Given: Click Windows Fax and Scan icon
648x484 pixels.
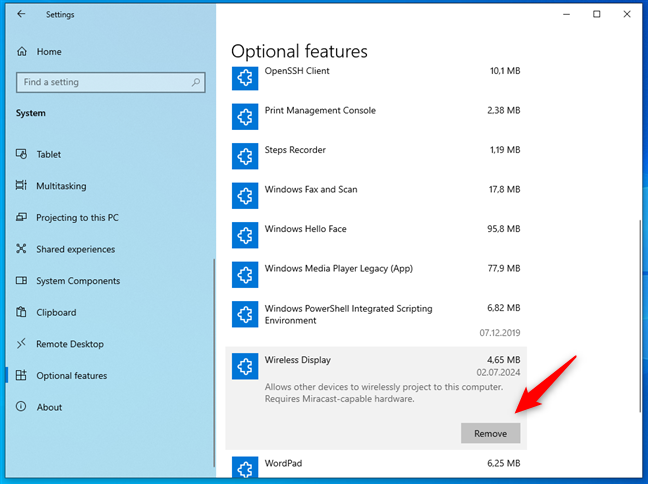Looking at the screenshot, I should (x=245, y=196).
